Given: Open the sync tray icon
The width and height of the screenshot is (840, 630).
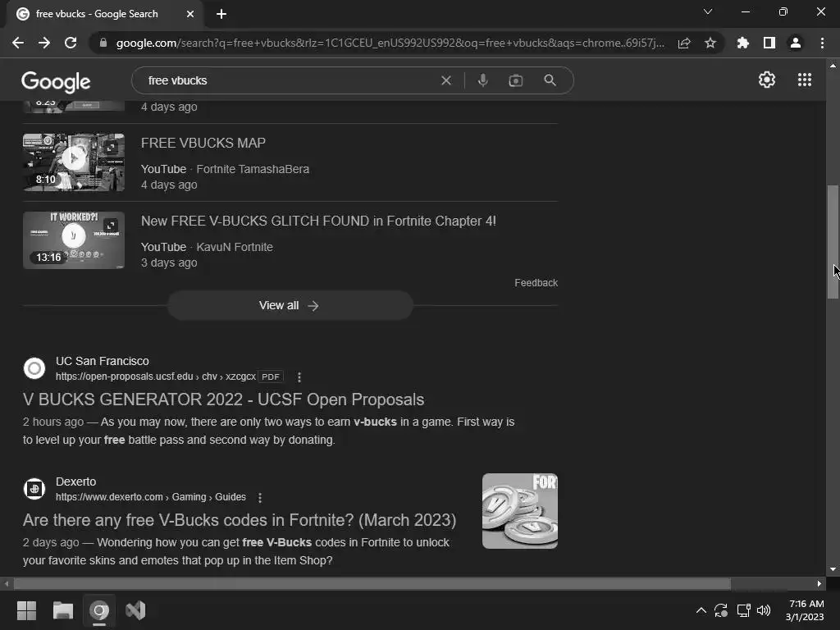Looking at the screenshot, I should [721, 610].
